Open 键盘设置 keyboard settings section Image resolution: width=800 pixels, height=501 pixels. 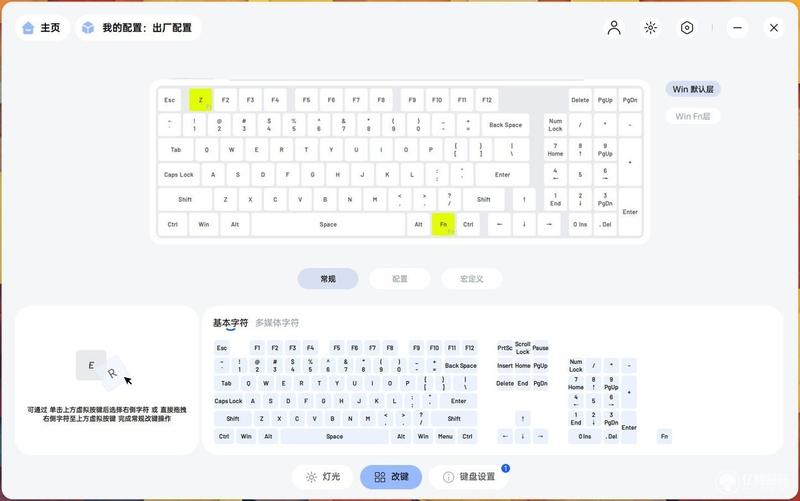click(469, 477)
